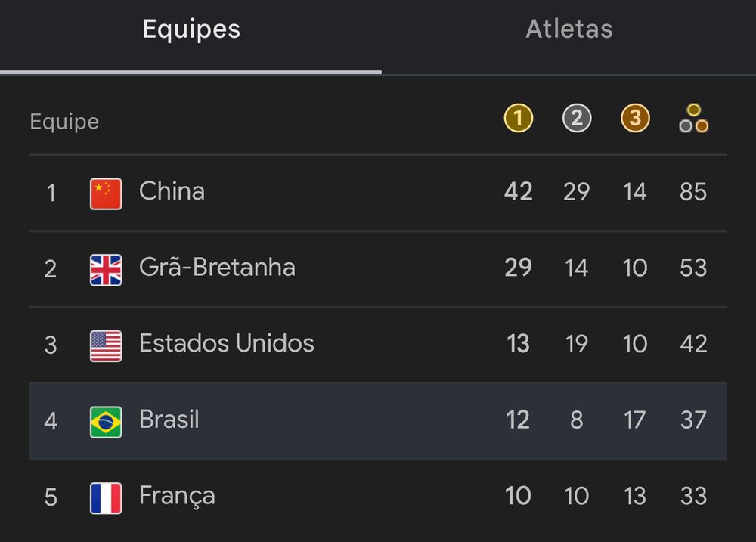Screen dimensions: 756x542
Task: Click China's total of 85 medals
Action: click(693, 192)
